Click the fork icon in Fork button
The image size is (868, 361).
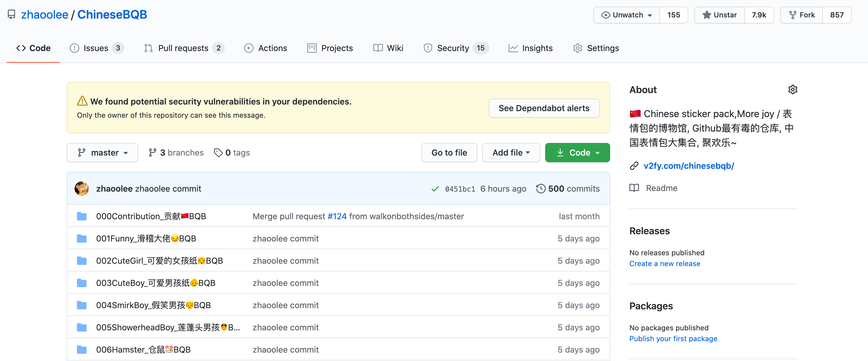pyautogui.click(x=793, y=15)
